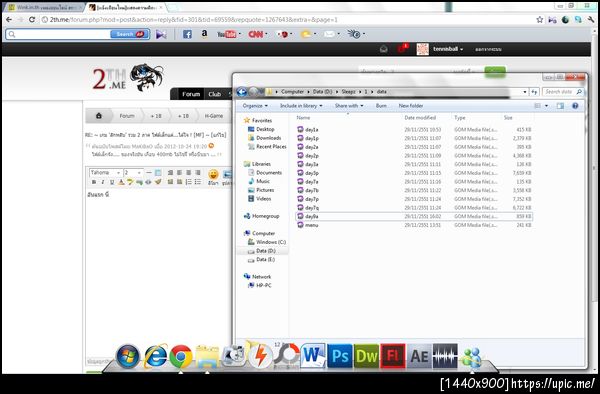Click the Windows Start orb
600x394 pixels.
128,357
